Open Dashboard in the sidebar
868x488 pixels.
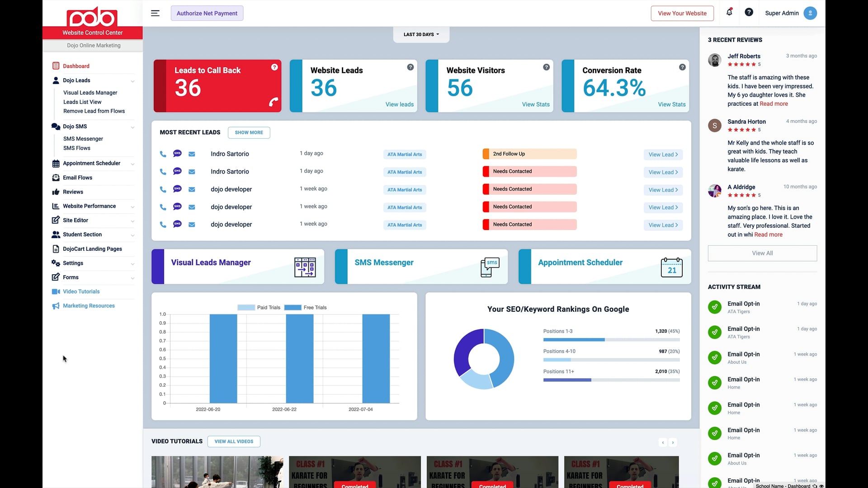pyautogui.click(x=76, y=66)
